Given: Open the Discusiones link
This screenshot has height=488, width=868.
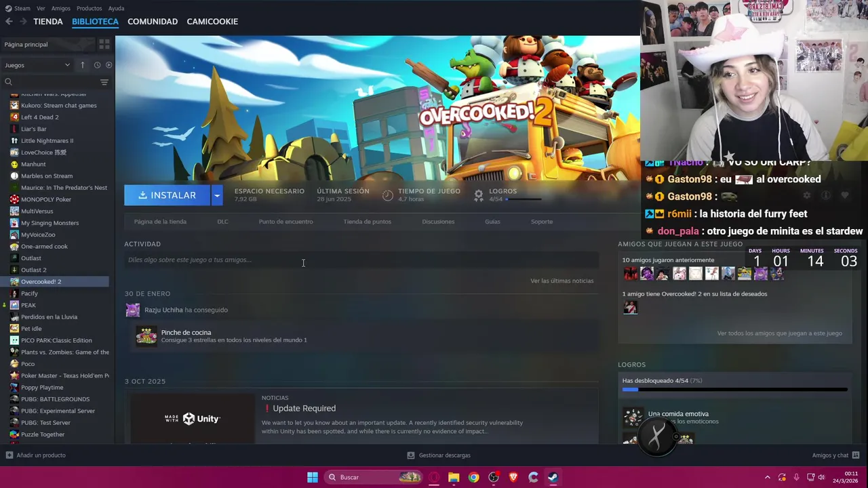Looking at the screenshot, I should pos(438,222).
